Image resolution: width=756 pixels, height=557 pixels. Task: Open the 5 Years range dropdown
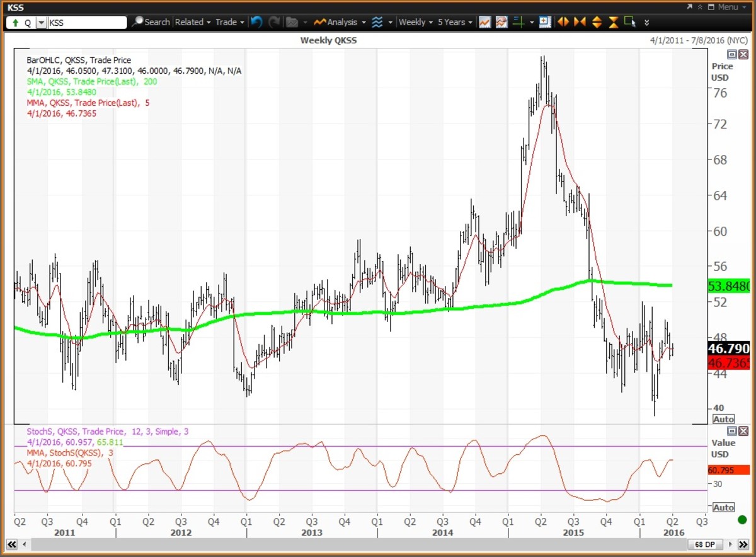[454, 22]
